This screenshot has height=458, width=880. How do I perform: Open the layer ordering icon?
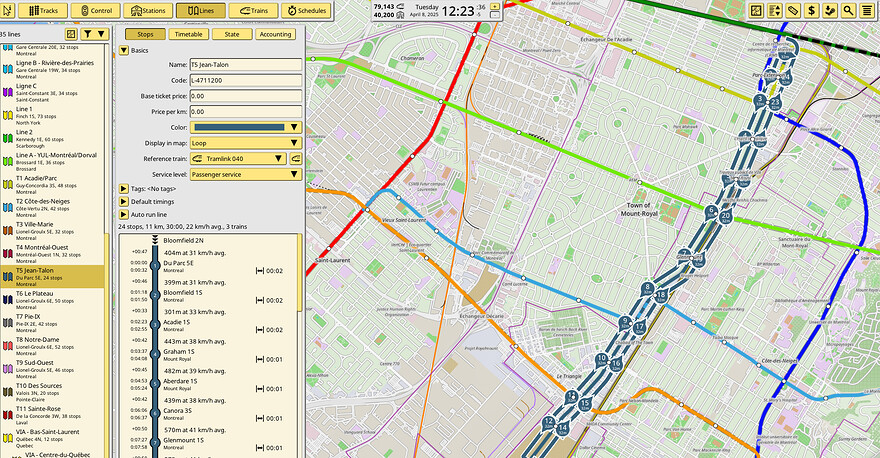[x=774, y=10]
